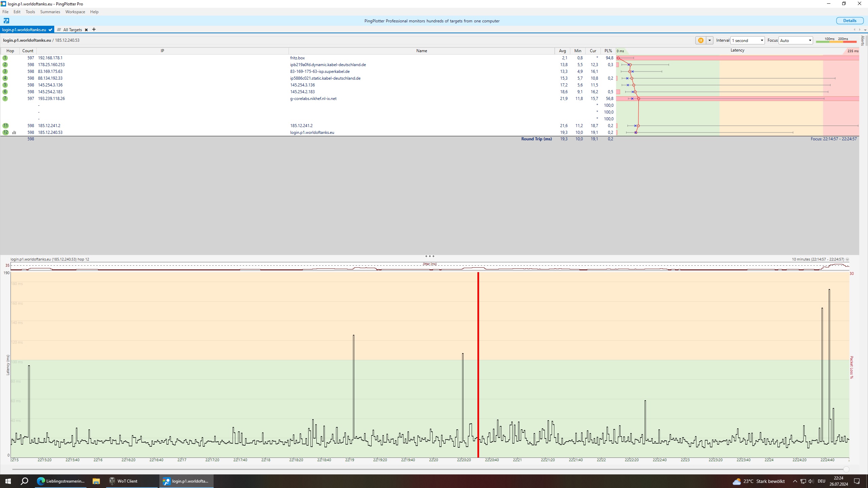Pause the trace with orange pause button
The width and height of the screenshot is (868, 488).
click(701, 40)
